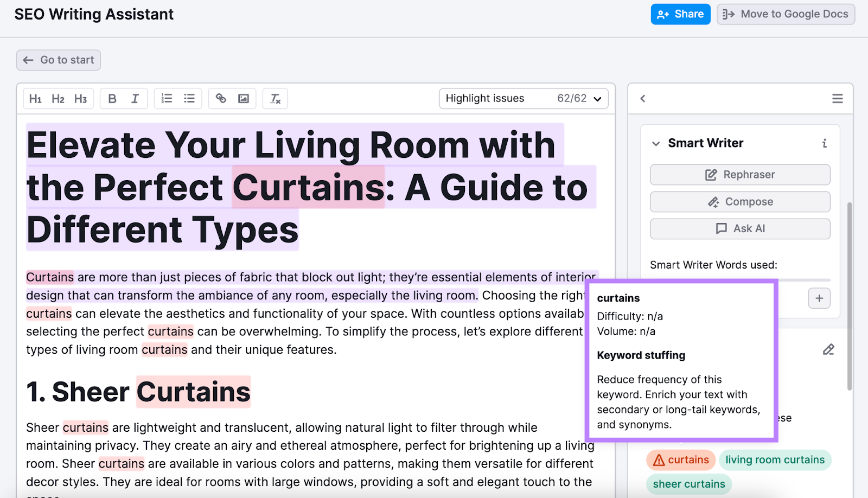The image size is (868, 498).
Task: Apply Heading 3 style
Action: (81, 98)
